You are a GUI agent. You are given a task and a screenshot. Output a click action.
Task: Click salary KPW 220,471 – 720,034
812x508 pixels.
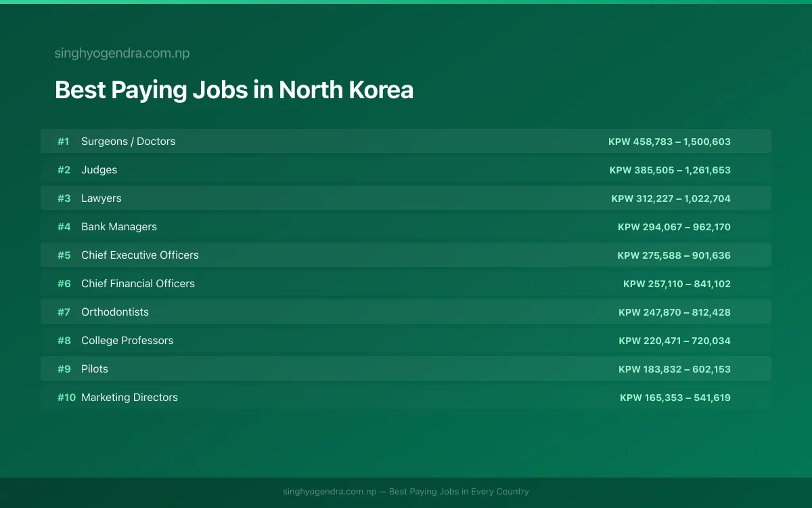click(x=675, y=341)
